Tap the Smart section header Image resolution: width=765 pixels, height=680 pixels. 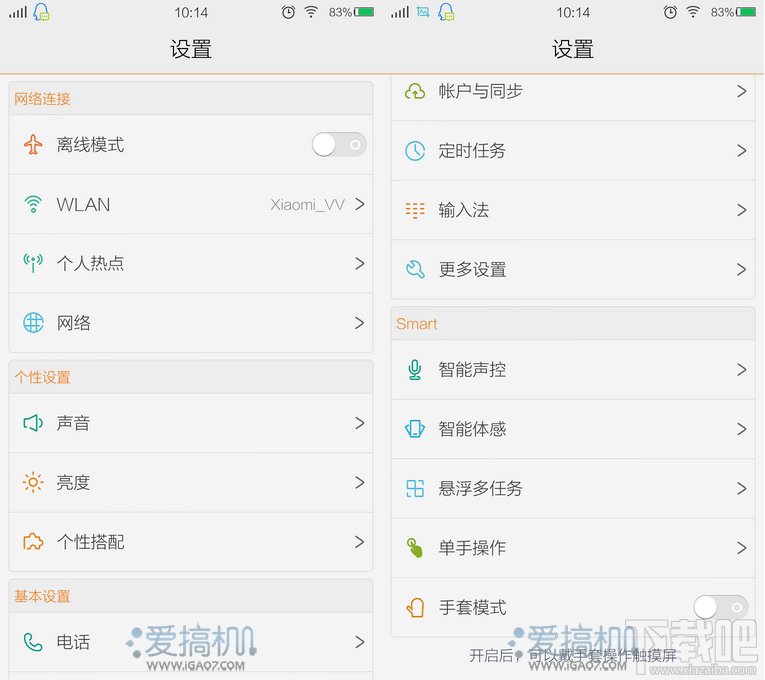[416, 324]
